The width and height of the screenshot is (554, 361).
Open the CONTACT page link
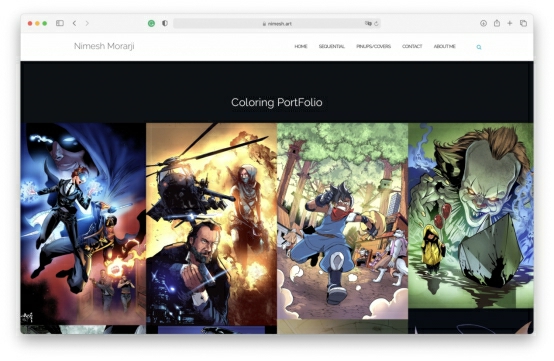(x=412, y=46)
